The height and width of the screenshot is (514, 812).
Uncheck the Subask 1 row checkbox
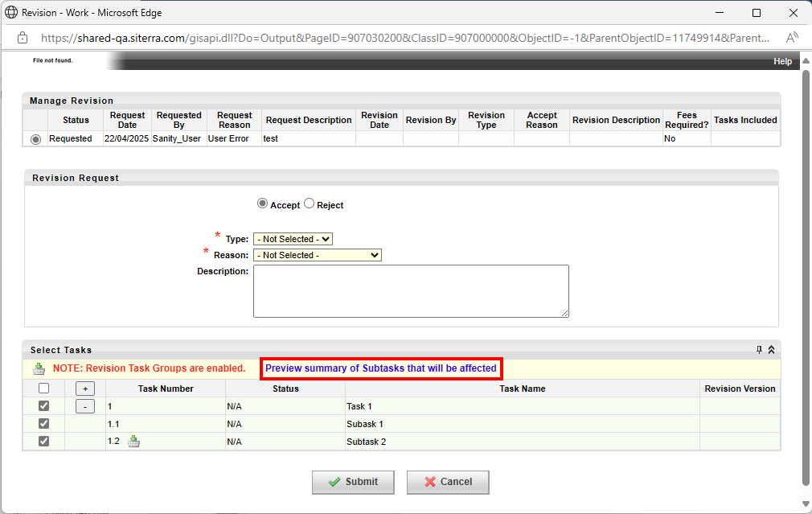coord(44,424)
